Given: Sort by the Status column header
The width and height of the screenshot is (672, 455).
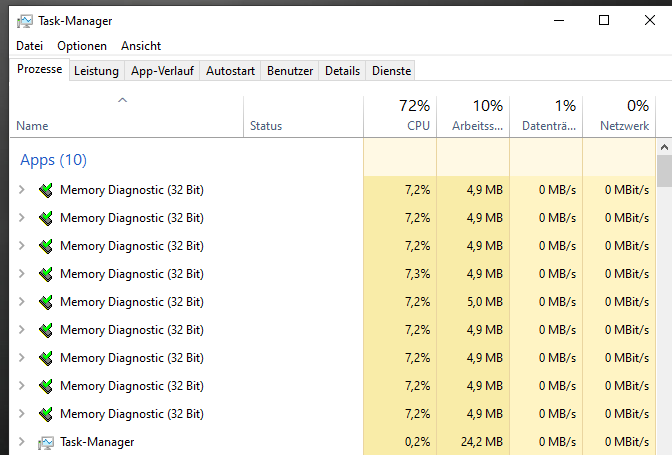Looking at the screenshot, I should click(x=303, y=116).
